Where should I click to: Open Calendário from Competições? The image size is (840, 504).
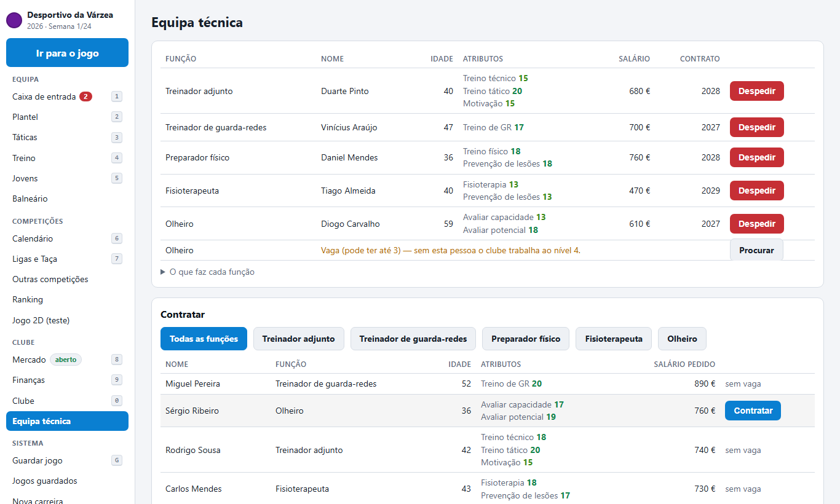coord(67,238)
